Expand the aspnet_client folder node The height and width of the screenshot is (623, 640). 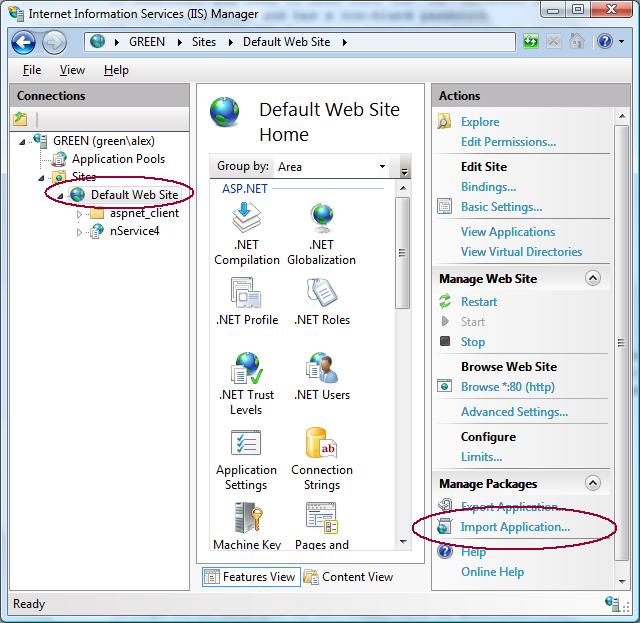pyautogui.click(x=79, y=214)
